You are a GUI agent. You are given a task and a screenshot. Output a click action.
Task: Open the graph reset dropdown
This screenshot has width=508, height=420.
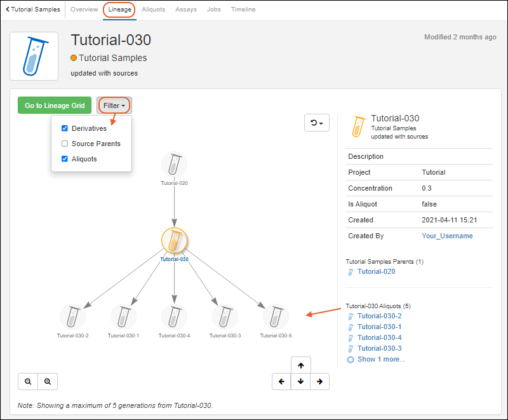317,123
